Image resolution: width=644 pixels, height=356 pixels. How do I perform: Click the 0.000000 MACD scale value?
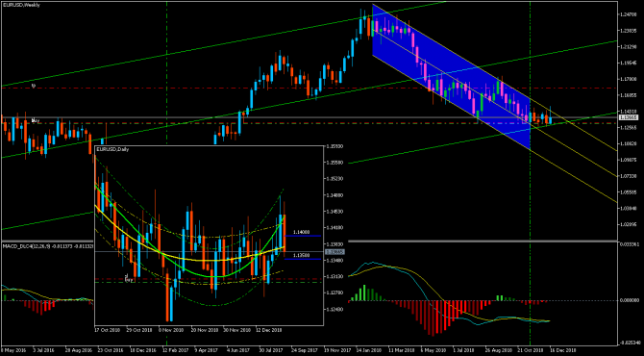(x=629, y=300)
